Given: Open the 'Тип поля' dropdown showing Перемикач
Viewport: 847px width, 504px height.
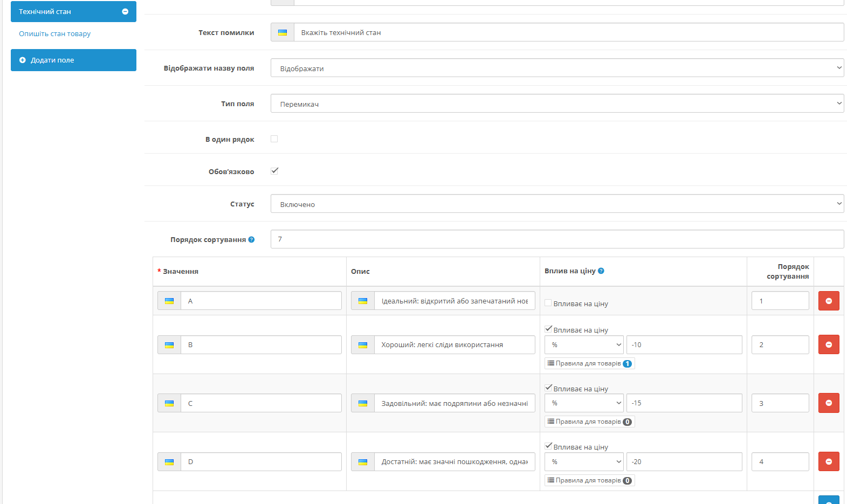Looking at the screenshot, I should point(557,103).
